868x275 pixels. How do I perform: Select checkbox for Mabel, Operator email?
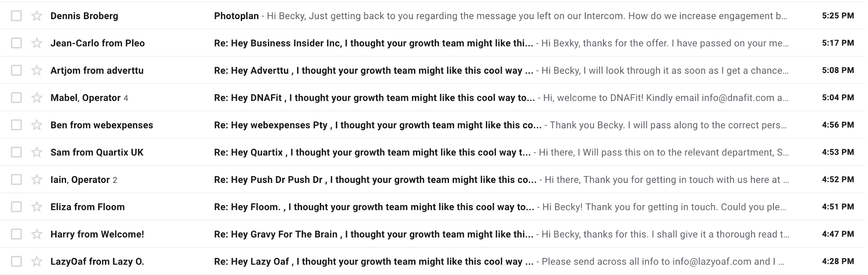coord(16,98)
